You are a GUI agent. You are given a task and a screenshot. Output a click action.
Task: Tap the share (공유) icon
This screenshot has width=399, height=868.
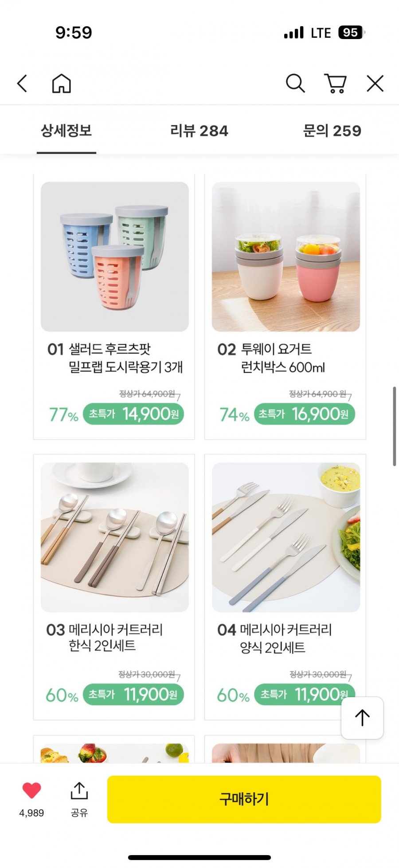click(79, 791)
